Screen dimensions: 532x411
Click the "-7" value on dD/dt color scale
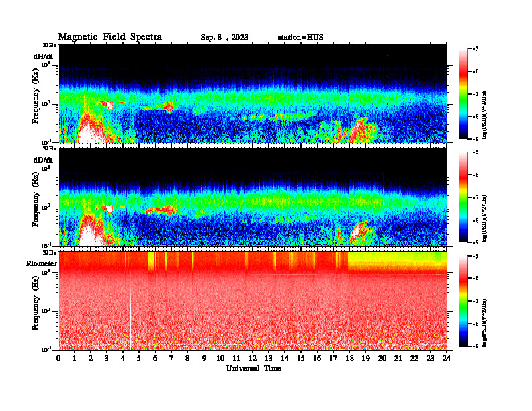click(x=475, y=197)
